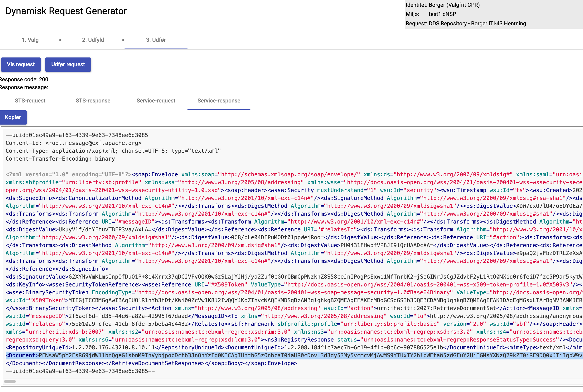This screenshot has width=583, height=392.
Task: Select step 3. Udfør
Action: (x=156, y=40)
